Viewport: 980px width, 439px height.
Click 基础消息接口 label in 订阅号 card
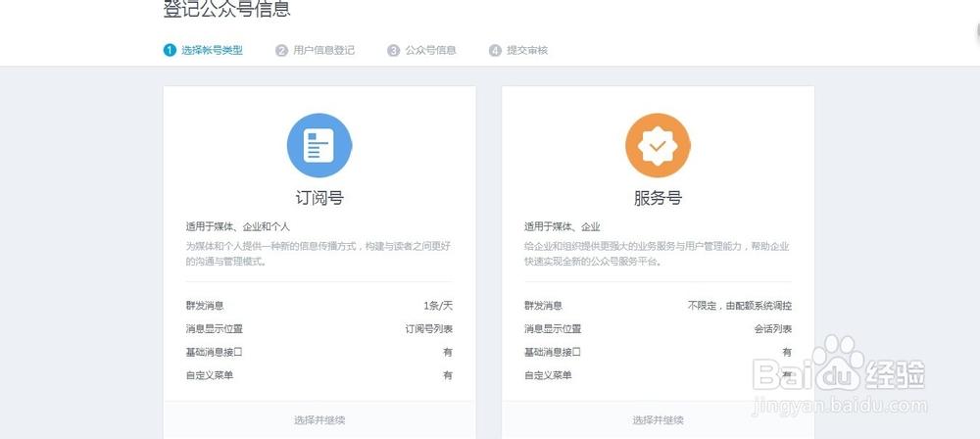point(214,352)
